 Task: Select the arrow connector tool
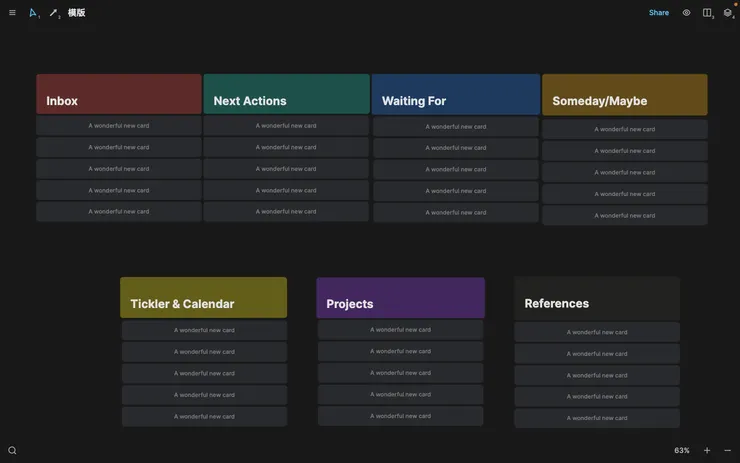coord(53,13)
